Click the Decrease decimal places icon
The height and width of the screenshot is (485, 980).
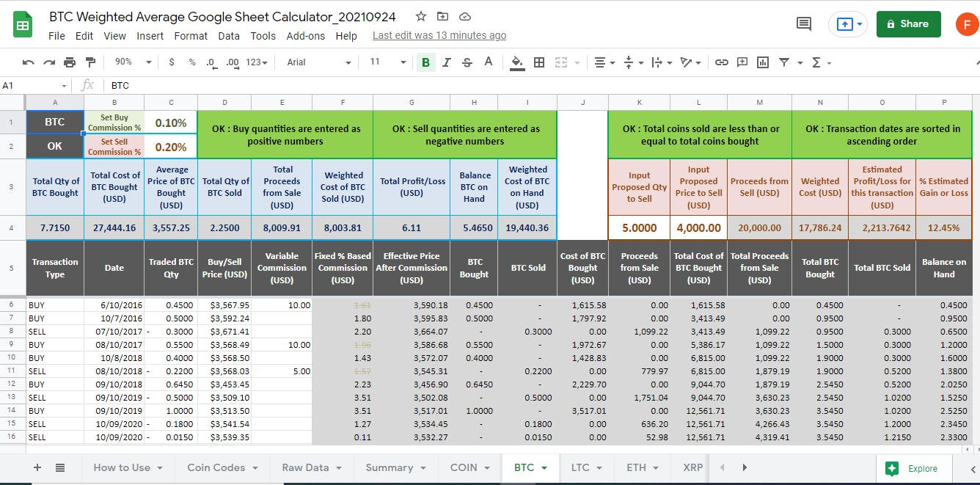click(211, 62)
